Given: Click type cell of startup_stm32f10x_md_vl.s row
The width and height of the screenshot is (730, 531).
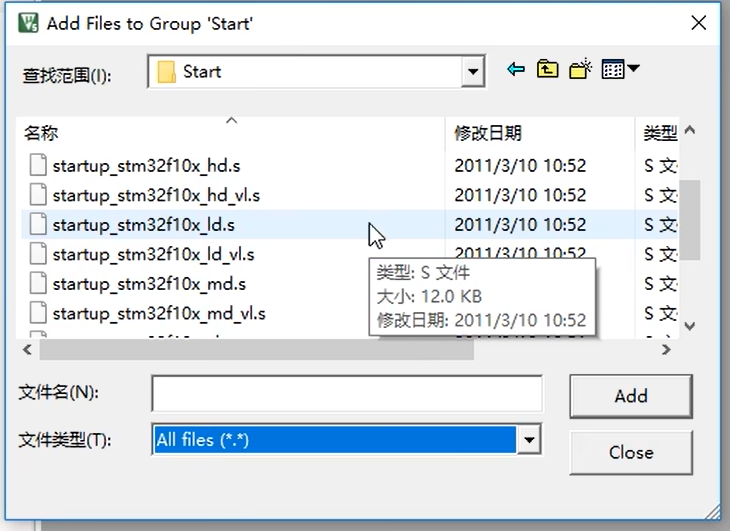Looking at the screenshot, I should click(661, 314).
